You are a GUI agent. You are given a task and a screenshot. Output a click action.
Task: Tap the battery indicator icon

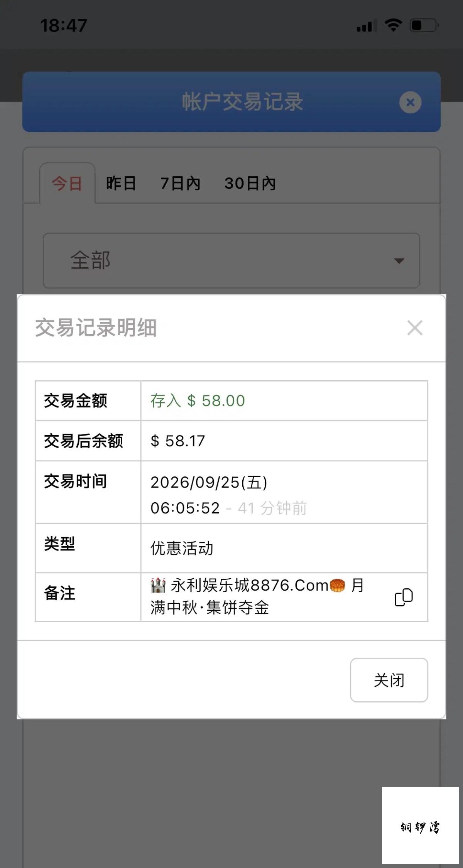point(424,25)
